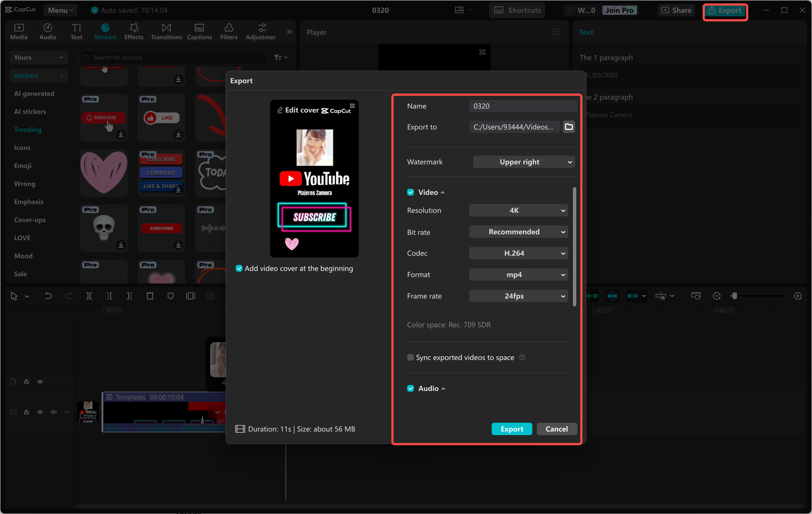Open the Format dropdown showing mp4
Screen dimensions: 812x514
518,274
